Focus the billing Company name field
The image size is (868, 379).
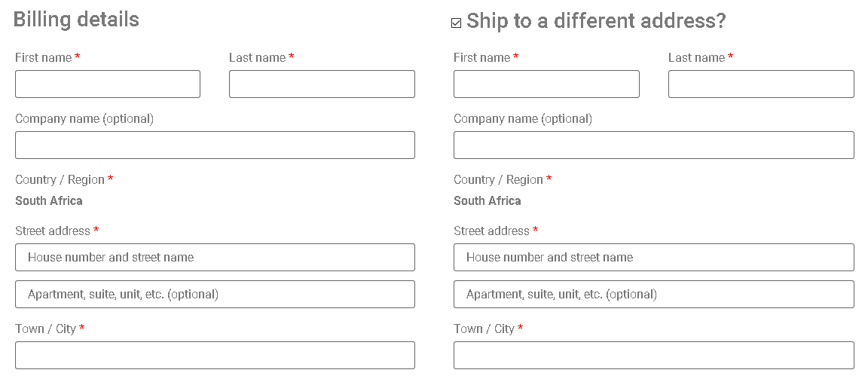(215, 145)
